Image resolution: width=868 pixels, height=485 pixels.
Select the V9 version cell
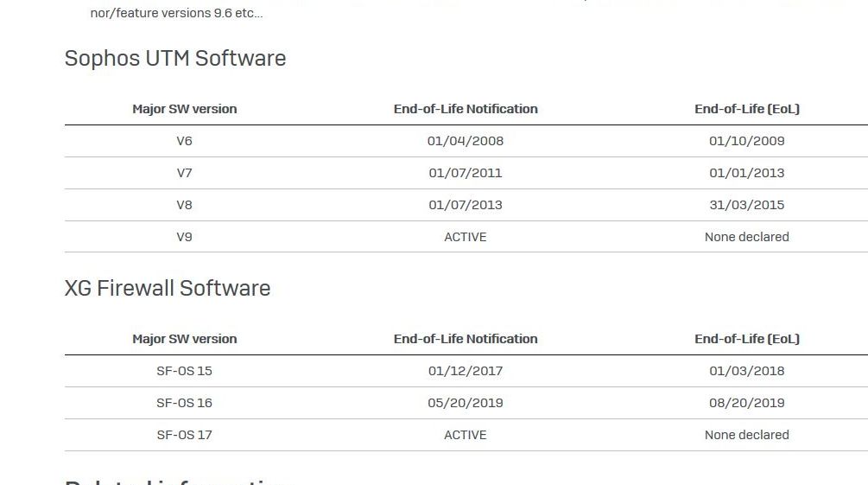184,237
